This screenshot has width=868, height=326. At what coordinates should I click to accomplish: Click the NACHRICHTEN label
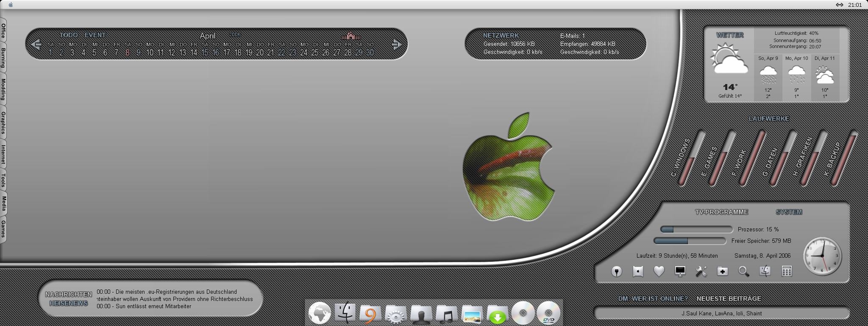[69, 294]
